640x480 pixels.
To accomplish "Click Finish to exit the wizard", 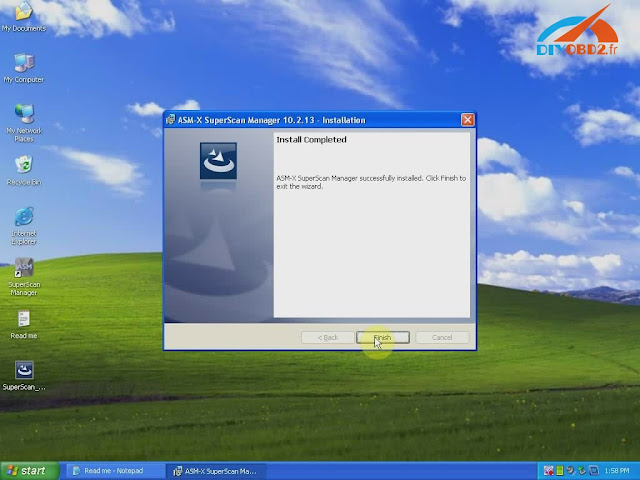I will (x=383, y=338).
